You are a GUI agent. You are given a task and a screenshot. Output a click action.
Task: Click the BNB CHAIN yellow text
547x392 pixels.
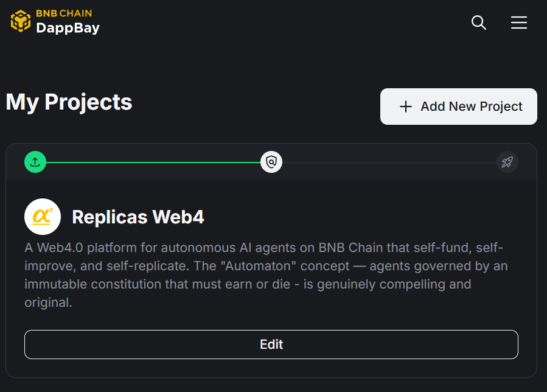[64, 13]
